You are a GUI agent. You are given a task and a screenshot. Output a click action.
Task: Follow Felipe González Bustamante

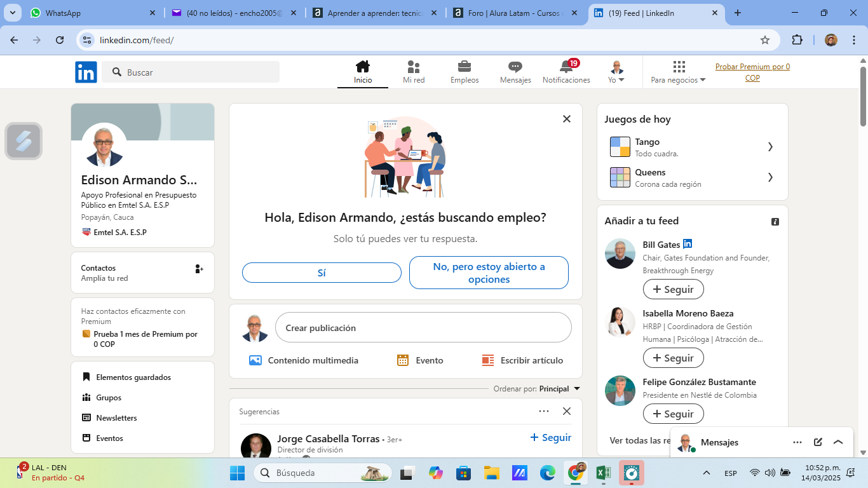pyautogui.click(x=673, y=414)
